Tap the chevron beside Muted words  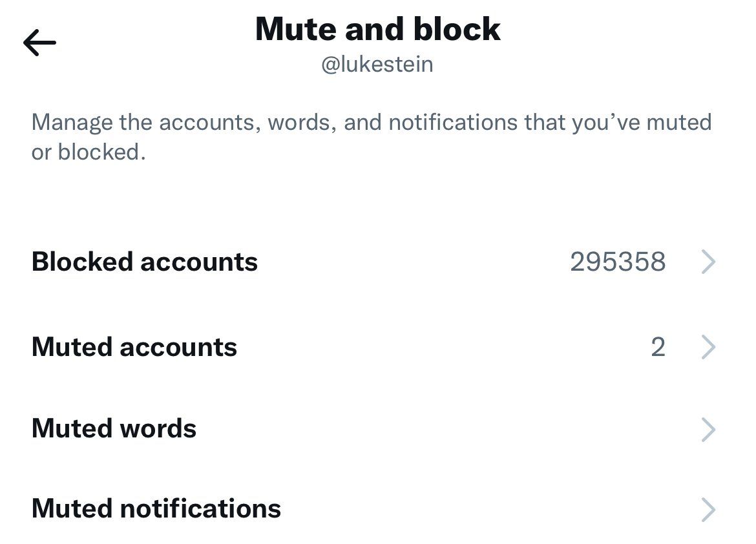[x=708, y=429]
